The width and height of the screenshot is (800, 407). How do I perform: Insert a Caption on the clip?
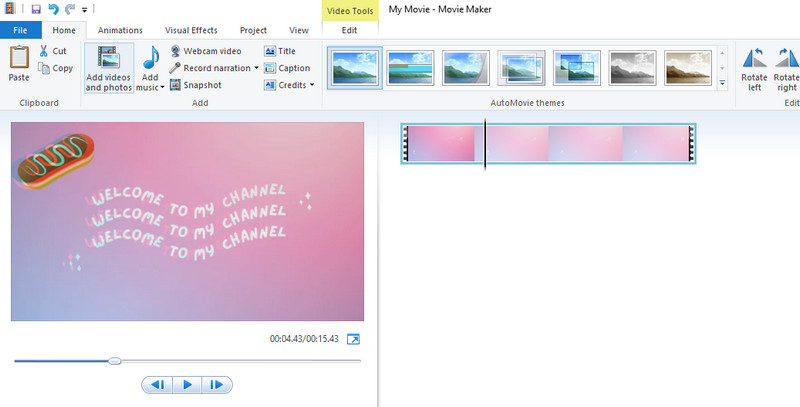tap(287, 68)
